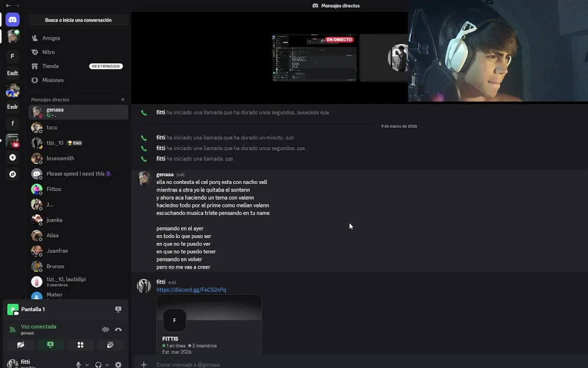Image resolution: width=588 pixels, height=368 pixels.
Task: Open user settings gear icon
Action: pos(118,364)
